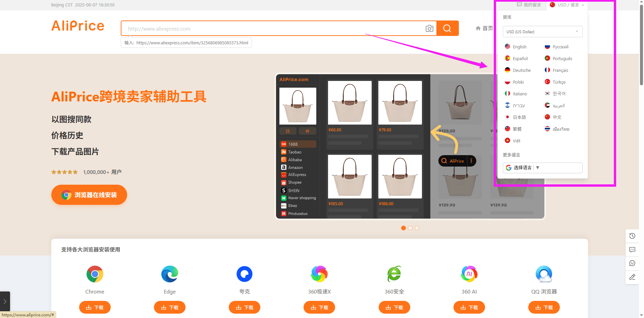The width and height of the screenshot is (644, 318).
Task: Click the Edge browser icon
Action: pos(170,274)
